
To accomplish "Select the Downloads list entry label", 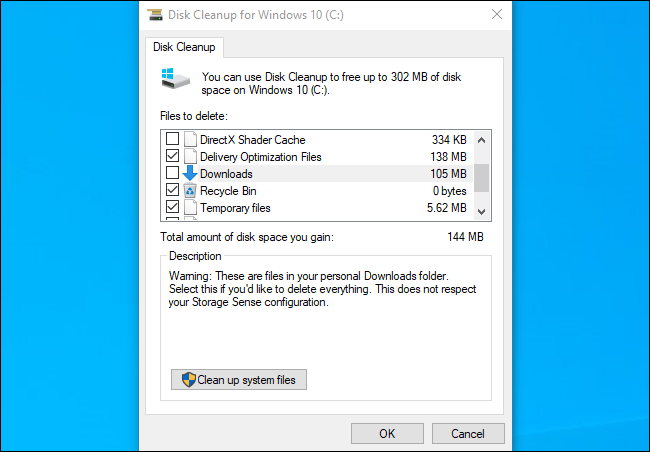I will 226,174.
